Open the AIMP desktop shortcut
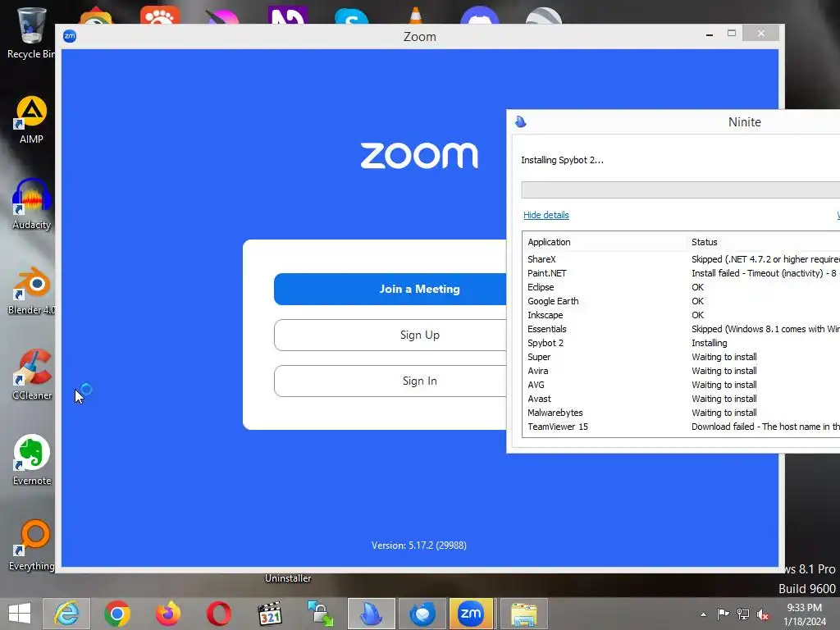The width and height of the screenshot is (840, 630). click(31, 120)
